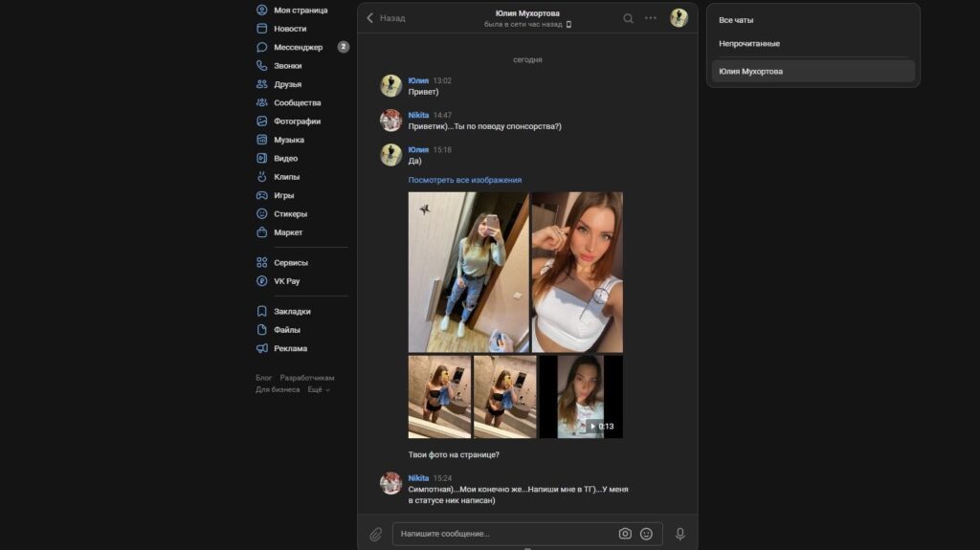Play the 0:13 video attachment
This screenshot has width=980, height=550.
[581, 397]
